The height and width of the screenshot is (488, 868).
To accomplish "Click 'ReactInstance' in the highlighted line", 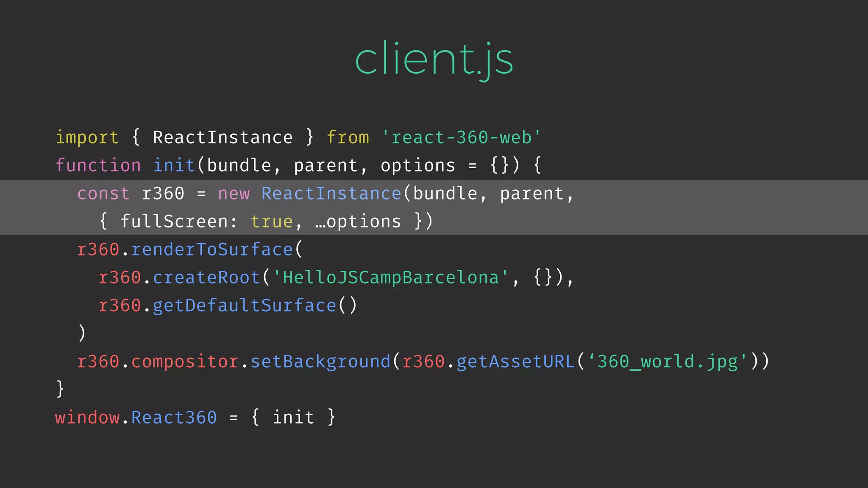I will 331,194.
